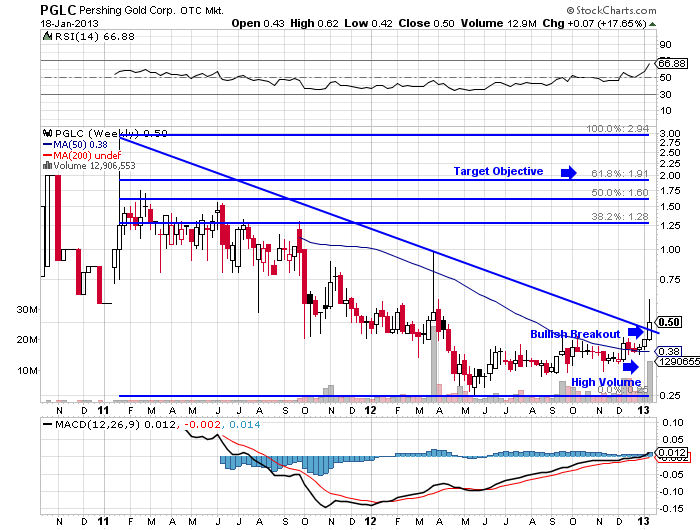700x530 pixels.
Task: Click the Pershing Gold Corp. company name
Action: 128,10
